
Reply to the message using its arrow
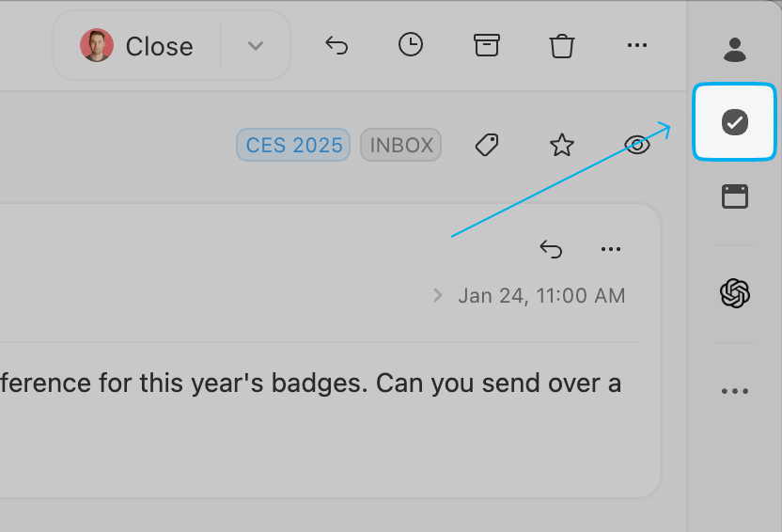551,249
